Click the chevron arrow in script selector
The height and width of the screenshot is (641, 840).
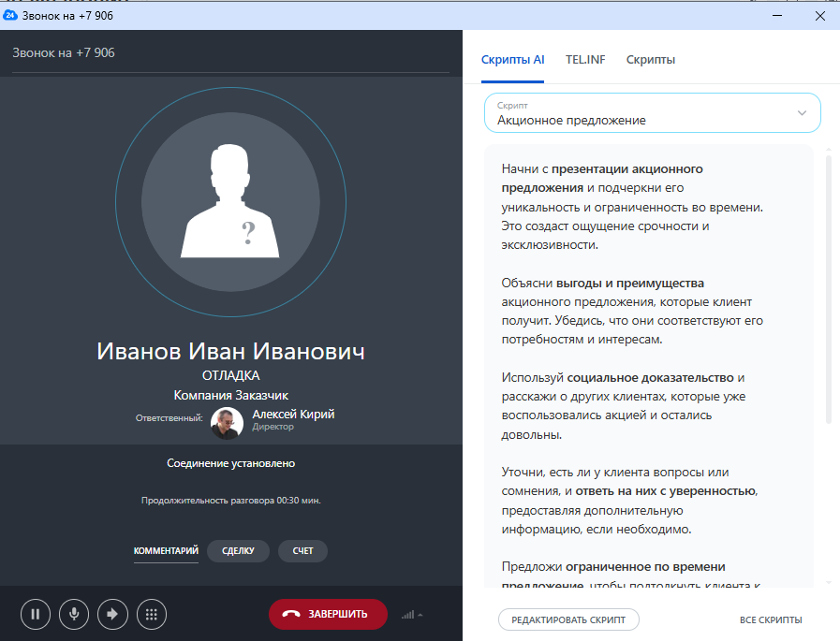(x=802, y=113)
